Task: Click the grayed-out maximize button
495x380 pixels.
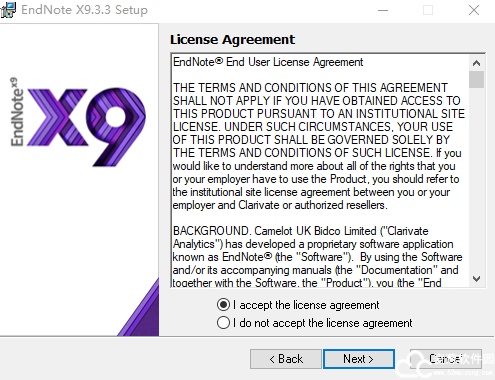Action: click(x=428, y=10)
